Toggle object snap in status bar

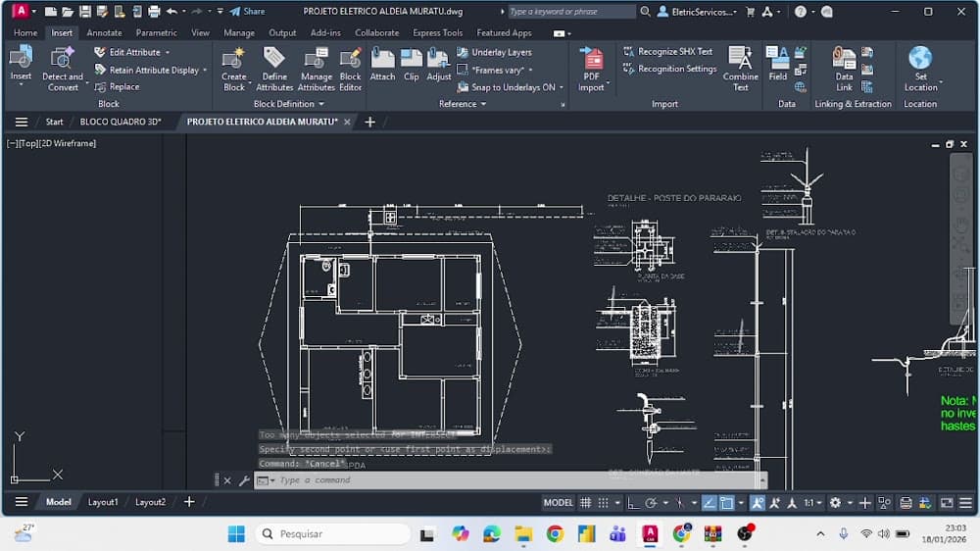pyautogui.click(x=726, y=502)
